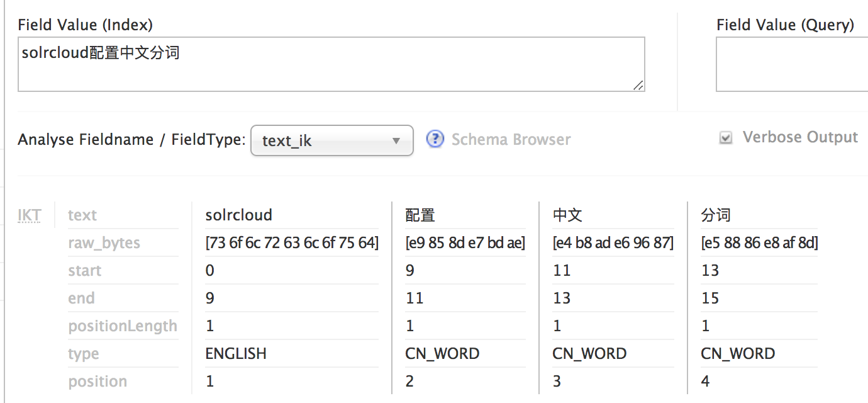Click the text row label
This screenshot has height=403, width=868.
[82, 215]
